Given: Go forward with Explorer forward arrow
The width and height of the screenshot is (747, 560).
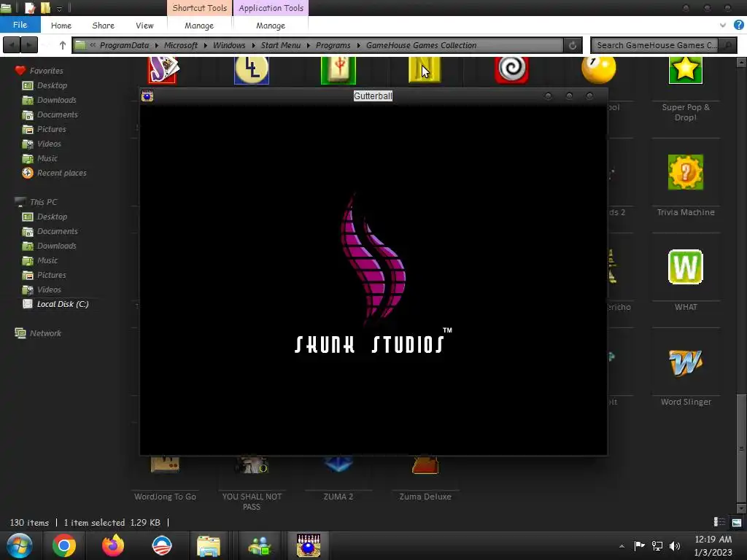Looking at the screenshot, I should point(29,45).
